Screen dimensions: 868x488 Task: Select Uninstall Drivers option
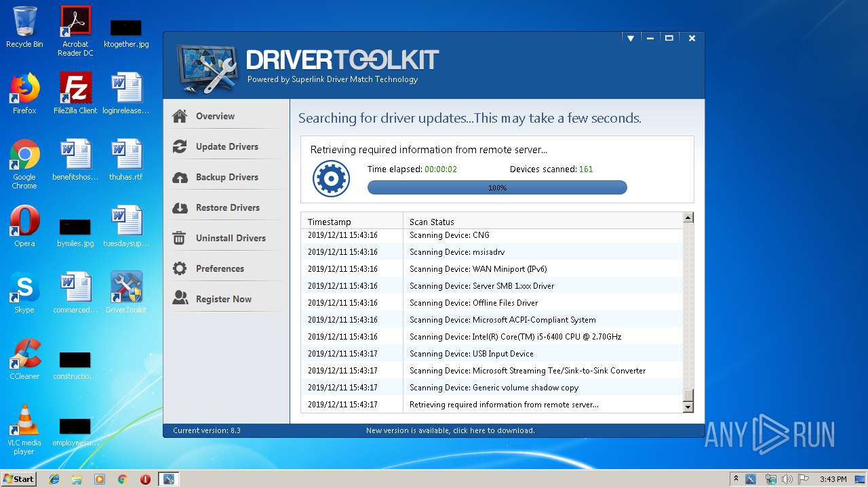pyautogui.click(x=231, y=238)
